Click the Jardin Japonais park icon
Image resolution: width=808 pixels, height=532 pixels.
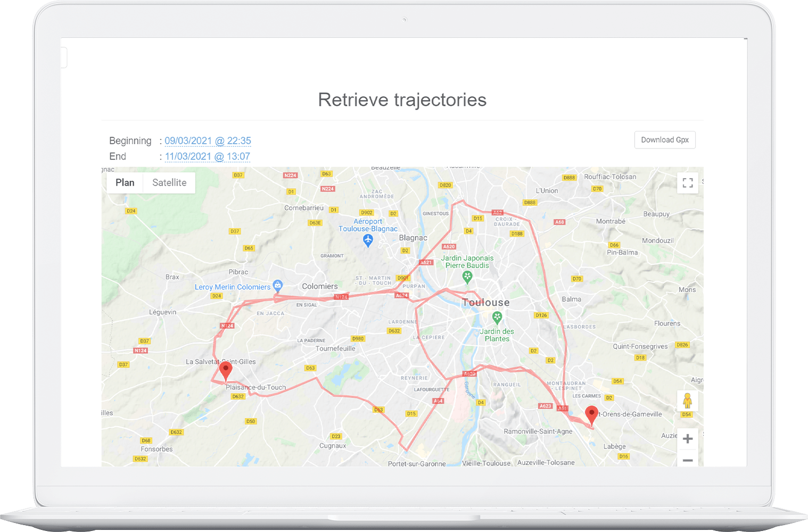click(x=467, y=277)
